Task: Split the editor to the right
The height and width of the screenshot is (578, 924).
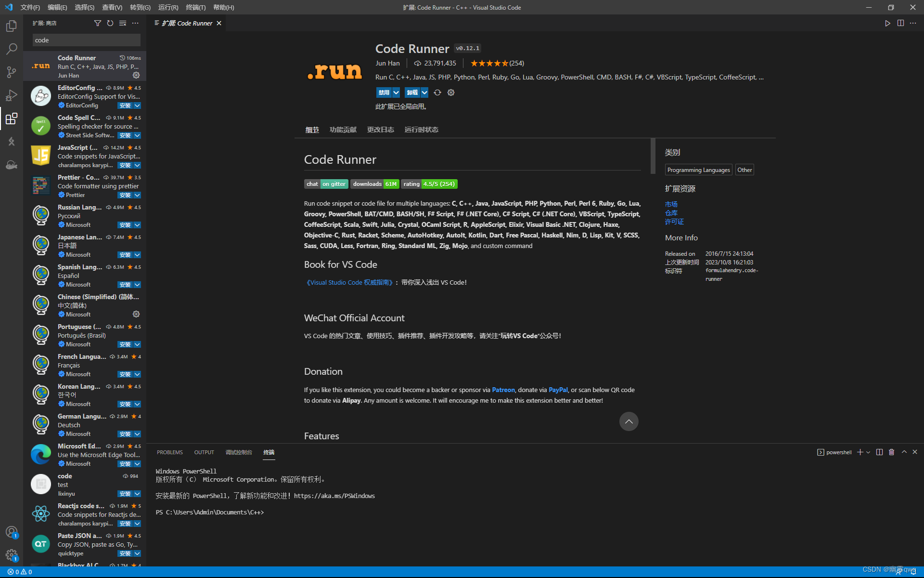Action: point(900,23)
